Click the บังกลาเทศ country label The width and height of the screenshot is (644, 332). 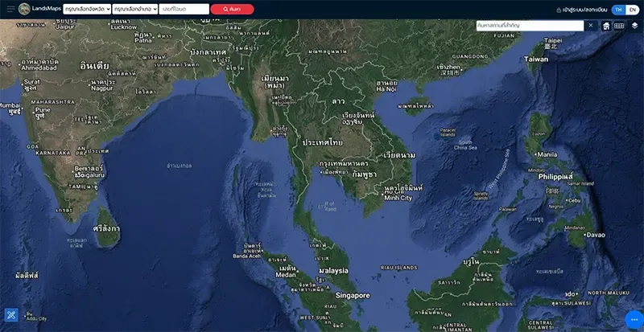(208, 52)
